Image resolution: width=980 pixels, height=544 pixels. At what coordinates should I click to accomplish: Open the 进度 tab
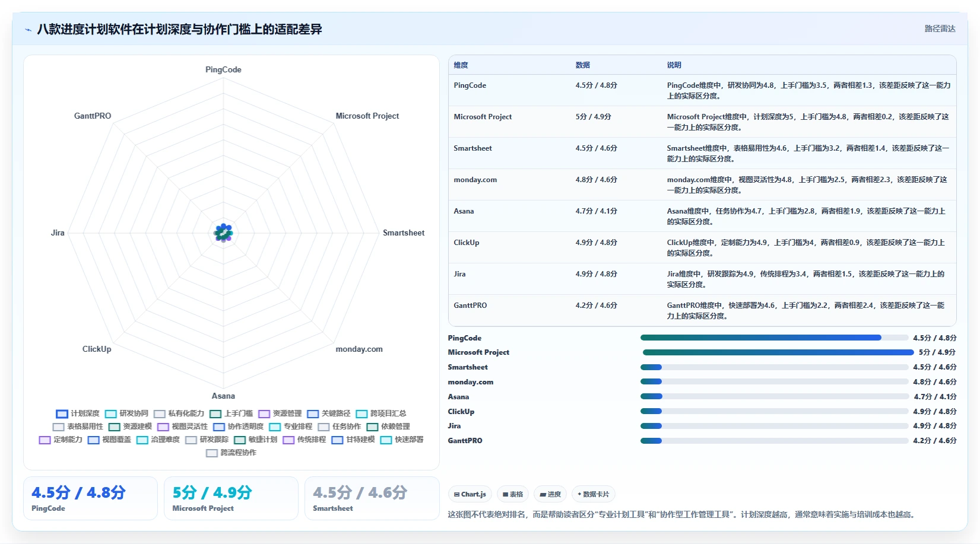[x=550, y=494]
